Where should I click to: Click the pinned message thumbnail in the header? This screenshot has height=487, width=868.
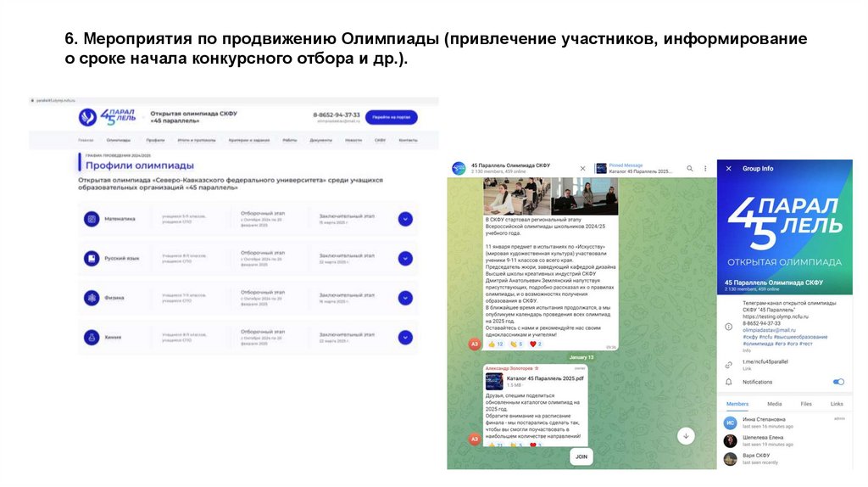tap(601, 169)
